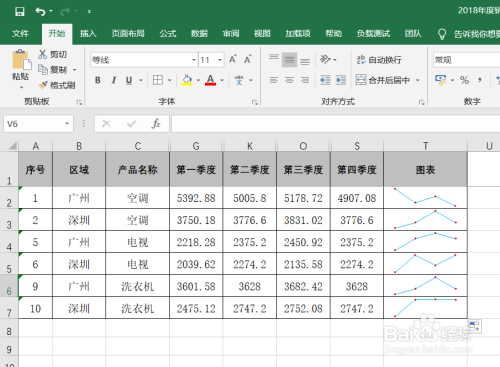Toggle left horizontal alignment
The height and width of the screenshot is (367, 500).
274,80
